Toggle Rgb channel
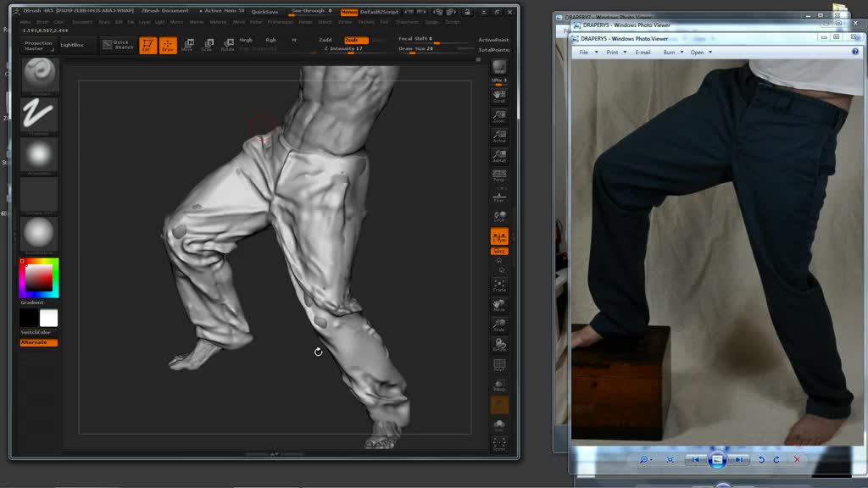Screen dimensions: 868x488 (270, 40)
